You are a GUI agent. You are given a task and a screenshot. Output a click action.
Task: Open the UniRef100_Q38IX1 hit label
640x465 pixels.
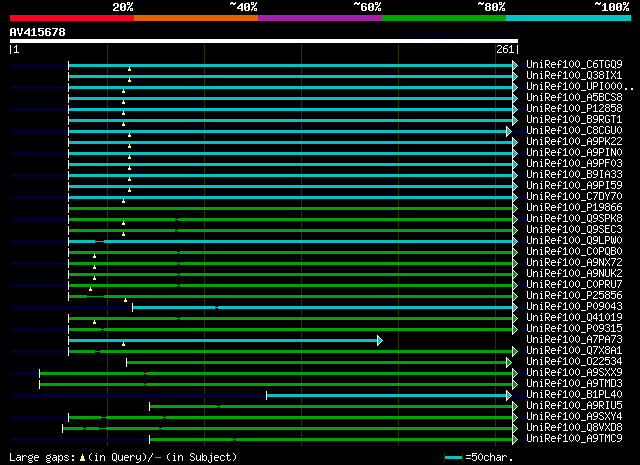(x=574, y=76)
